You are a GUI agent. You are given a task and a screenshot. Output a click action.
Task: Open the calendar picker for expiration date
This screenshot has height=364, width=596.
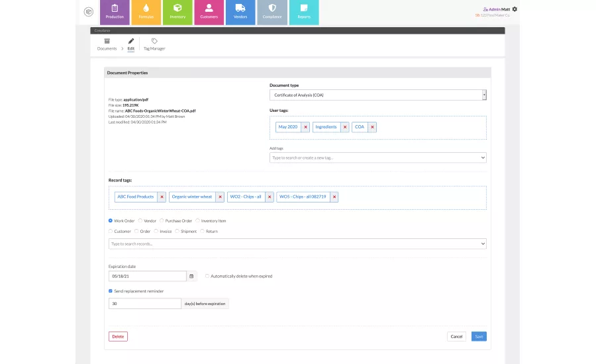point(191,276)
